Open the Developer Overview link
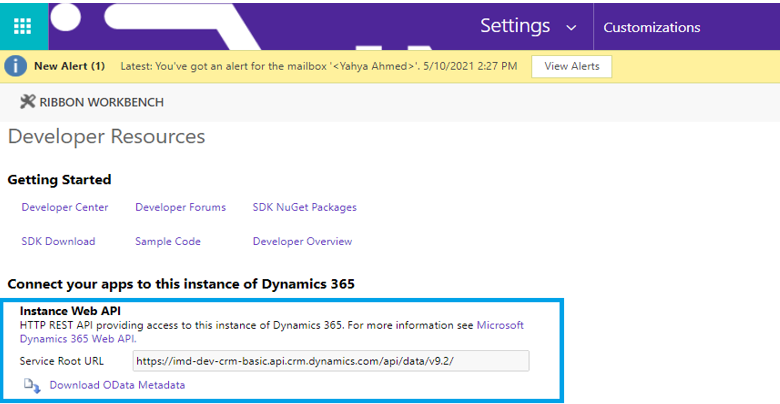Screen dimensions: 780x404 (302, 241)
